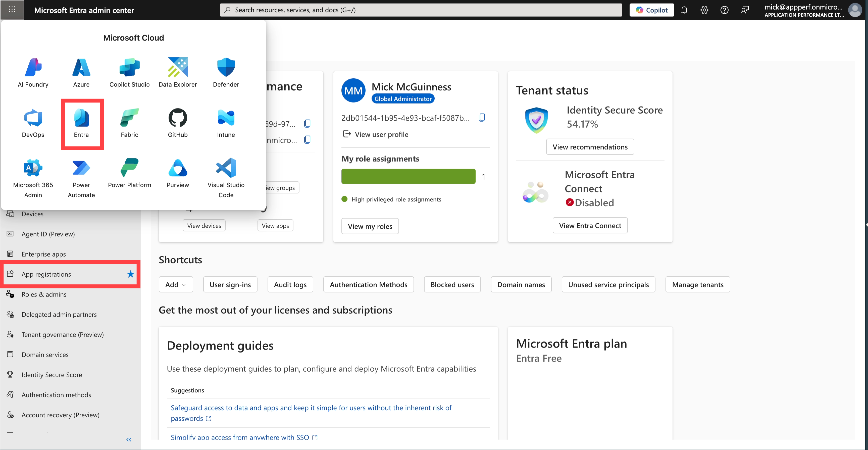Screen dimensions: 868x450
Task: Open the notifications bell
Action: (684, 10)
